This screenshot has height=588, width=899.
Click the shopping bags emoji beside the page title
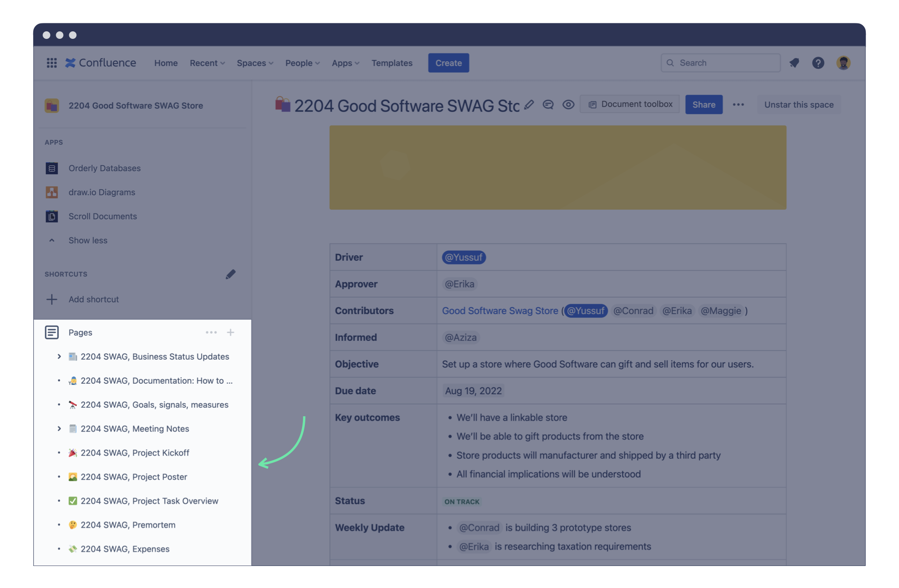283,104
